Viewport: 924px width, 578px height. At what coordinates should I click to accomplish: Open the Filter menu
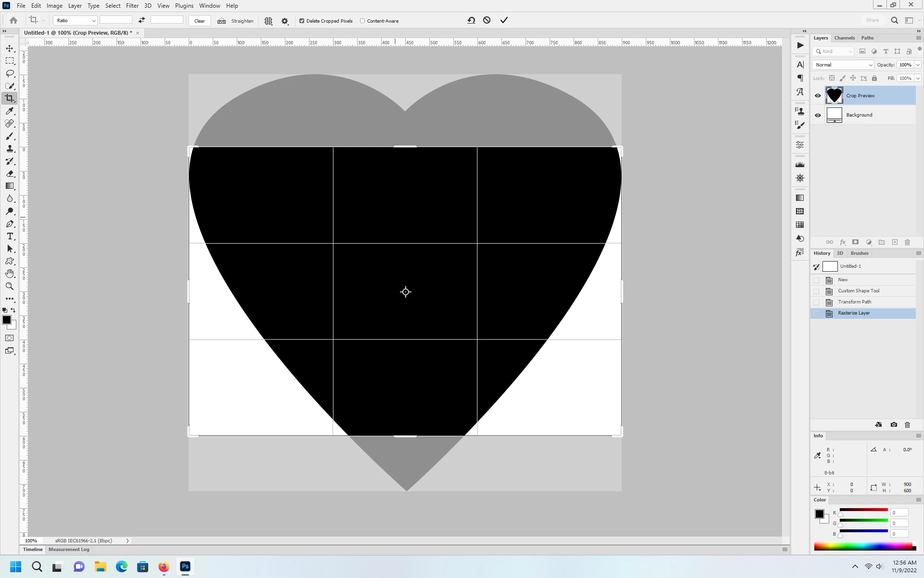[x=132, y=6]
